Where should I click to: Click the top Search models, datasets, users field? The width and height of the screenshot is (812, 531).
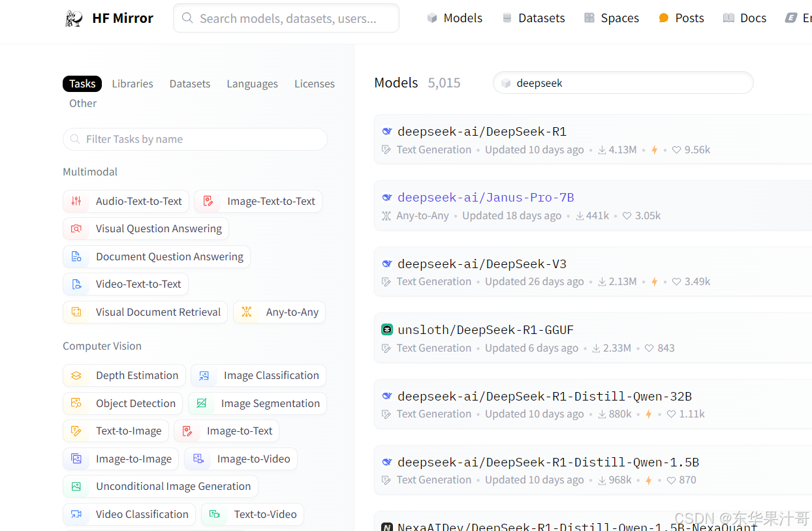pos(286,18)
